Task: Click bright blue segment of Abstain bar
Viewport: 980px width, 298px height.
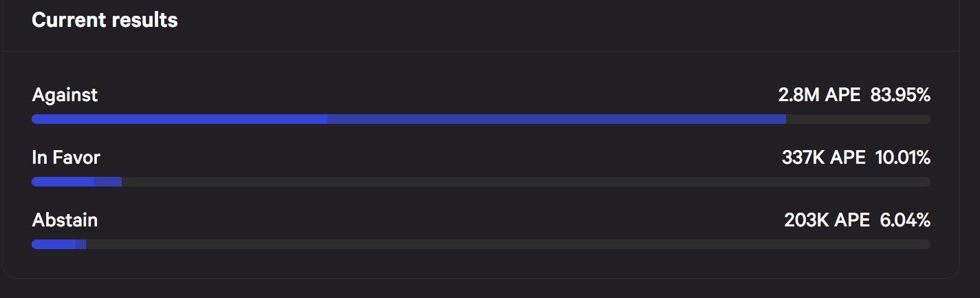Action: click(54, 244)
